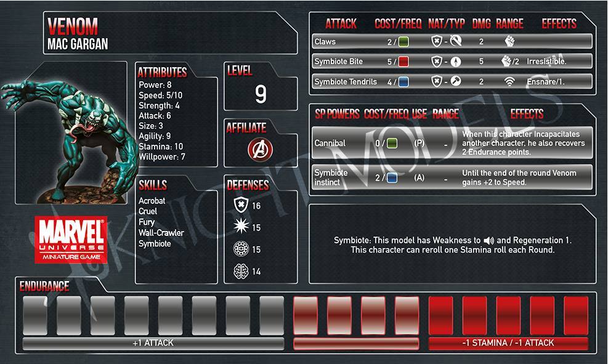Click the 'VENOM' character title

point(73,26)
